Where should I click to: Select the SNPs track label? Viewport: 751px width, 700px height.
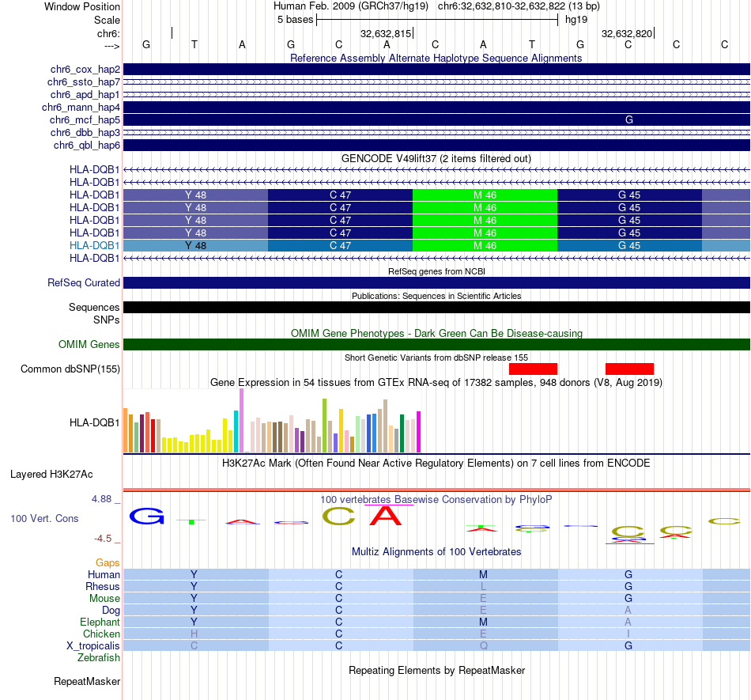[x=107, y=320]
